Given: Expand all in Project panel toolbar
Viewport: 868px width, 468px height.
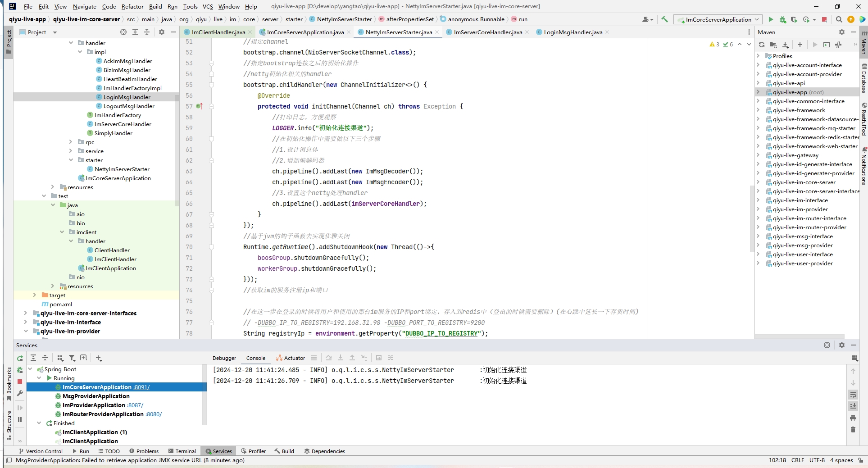Looking at the screenshot, I should point(135,32).
